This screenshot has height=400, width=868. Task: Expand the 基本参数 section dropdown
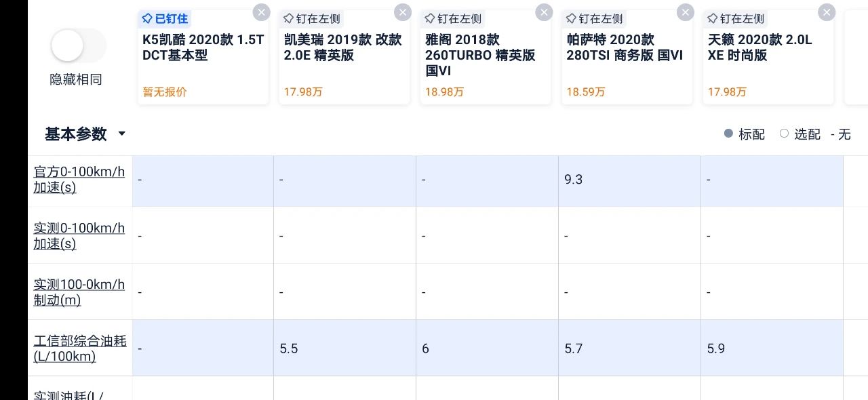[x=85, y=134]
